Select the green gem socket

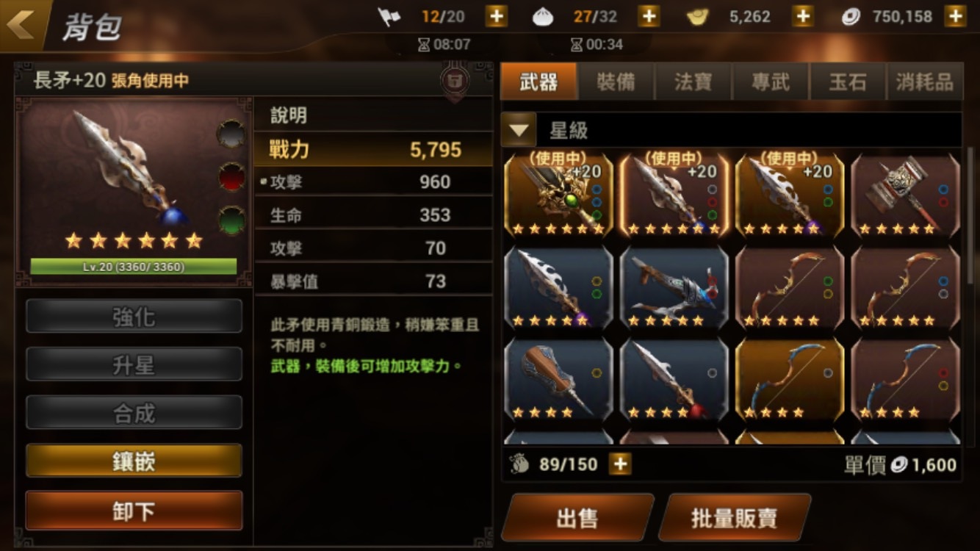[x=231, y=220]
